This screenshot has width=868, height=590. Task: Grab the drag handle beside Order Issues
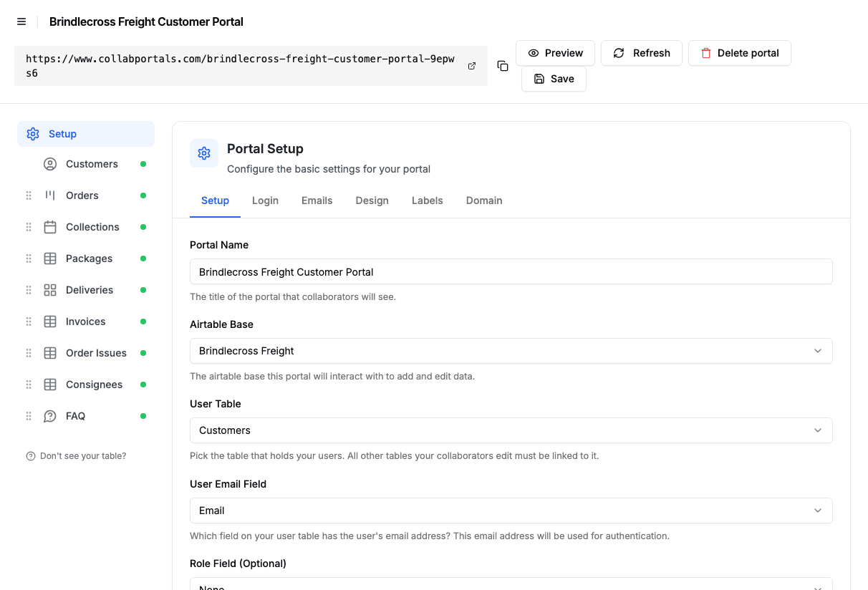pos(29,353)
